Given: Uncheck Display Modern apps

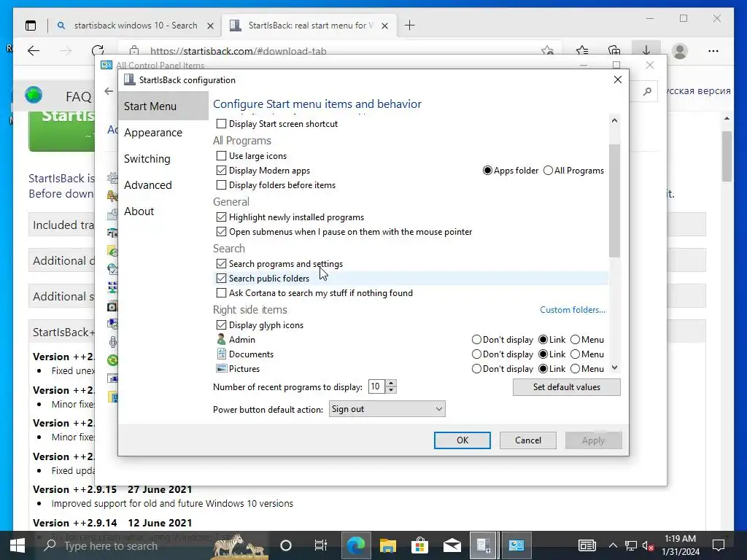Looking at the screenshot, I should pos(221,171).
